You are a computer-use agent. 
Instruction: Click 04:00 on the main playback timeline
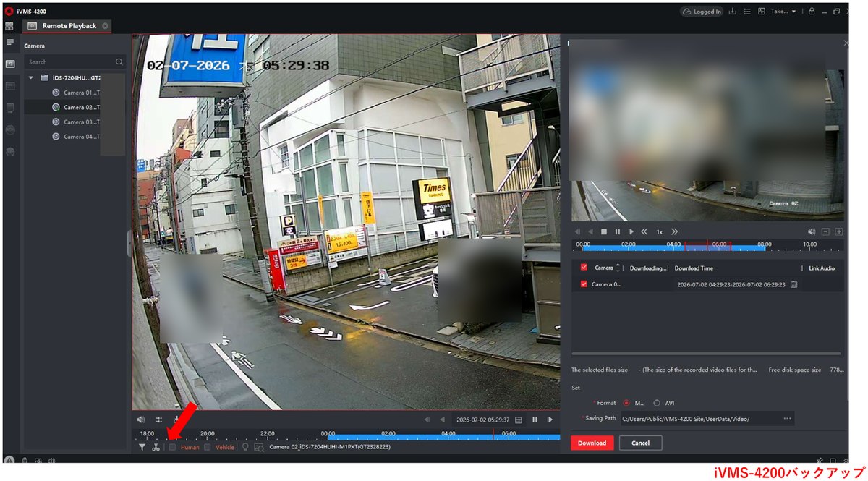[448, 433]
